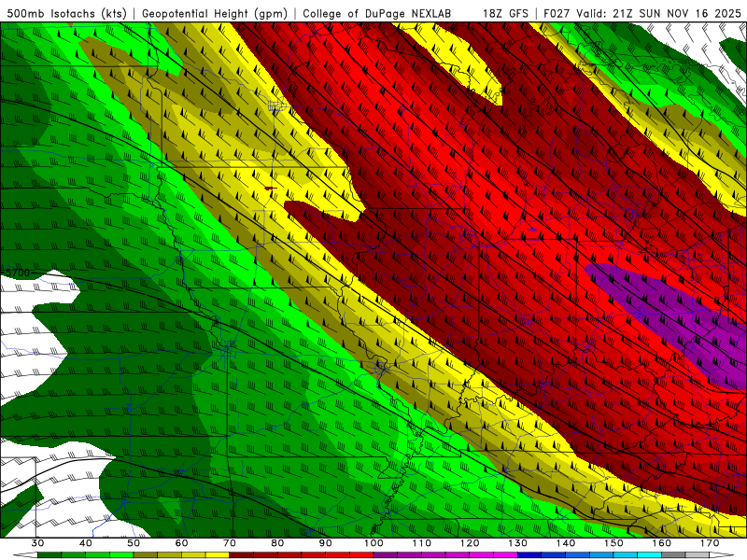747x560 pixels.
Task: Click the "110" value on the color scale
Action: coord(422,543)
